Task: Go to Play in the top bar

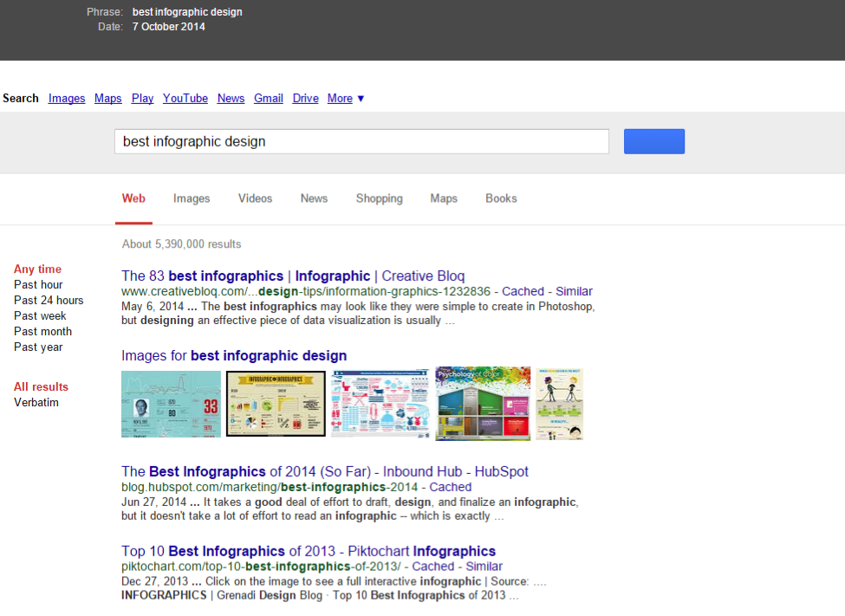Action: 142,98
